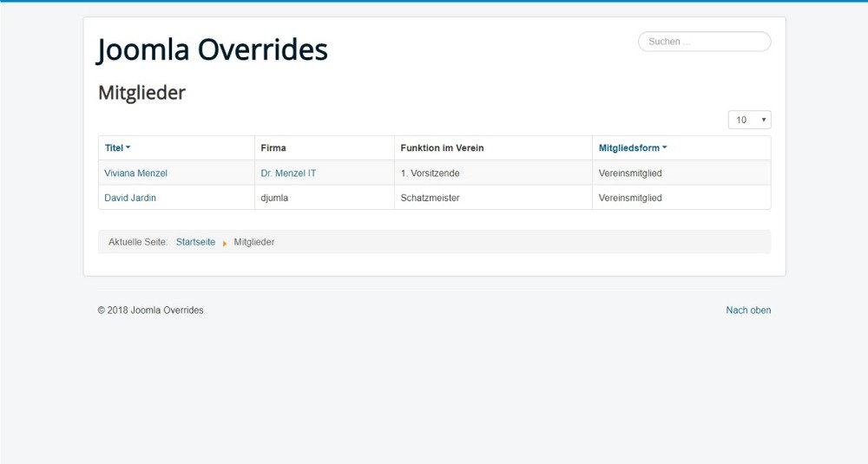
Task: Follow the Dr. Menzel IT company link
Action: pyautogui.click(x=288, y=173)
